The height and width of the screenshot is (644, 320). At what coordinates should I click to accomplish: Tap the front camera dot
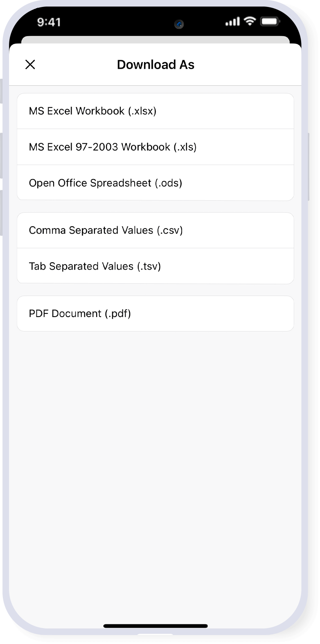pyautogui.click(x=179, y=24)
